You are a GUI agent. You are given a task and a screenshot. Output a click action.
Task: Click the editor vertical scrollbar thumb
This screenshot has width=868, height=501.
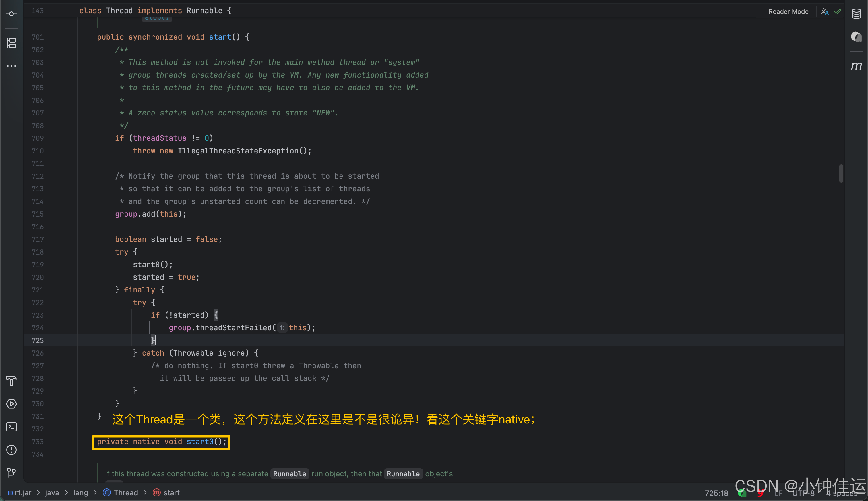point(841,174)
